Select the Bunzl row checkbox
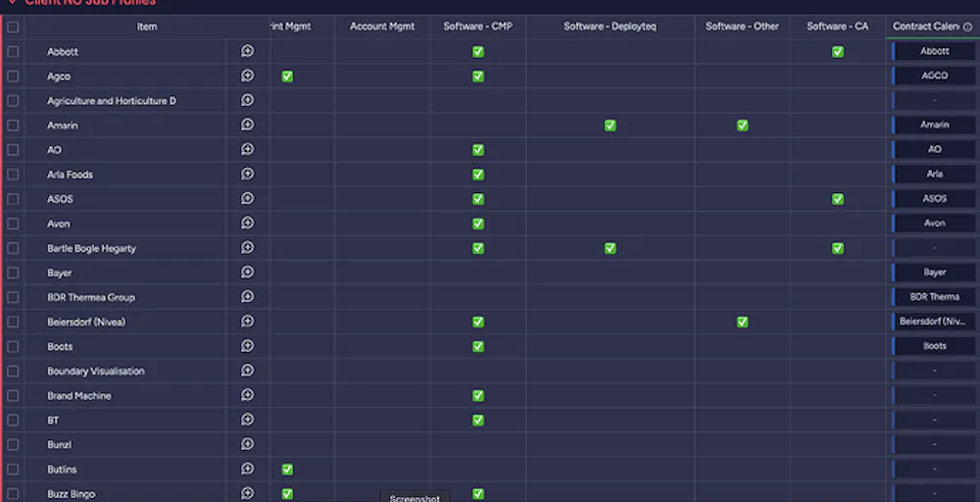This screenshot has height=502, width=980. [x=13, y=444]
